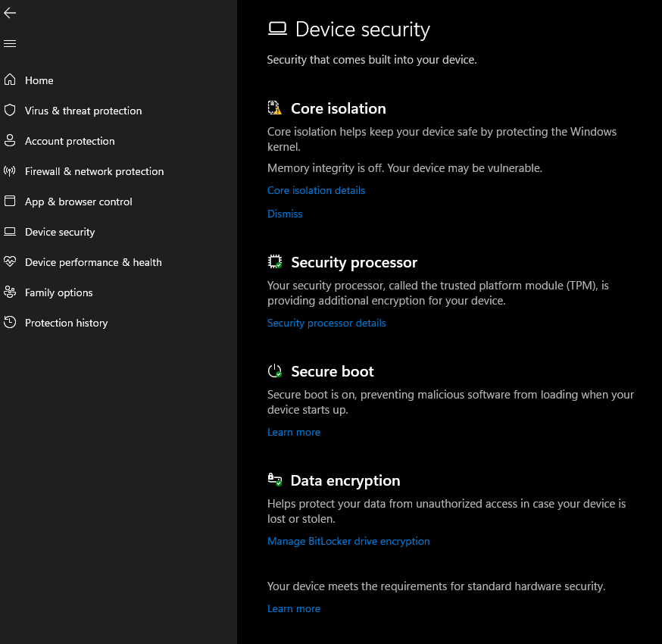662x644 pixels.
Task: Click Learn more under Secure boot
Action: (294, 432)
